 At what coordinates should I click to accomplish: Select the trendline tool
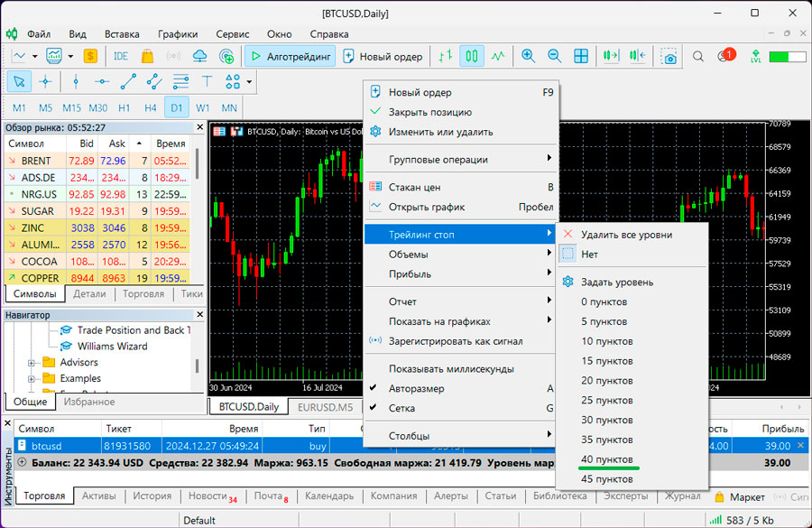pos(128,81)
